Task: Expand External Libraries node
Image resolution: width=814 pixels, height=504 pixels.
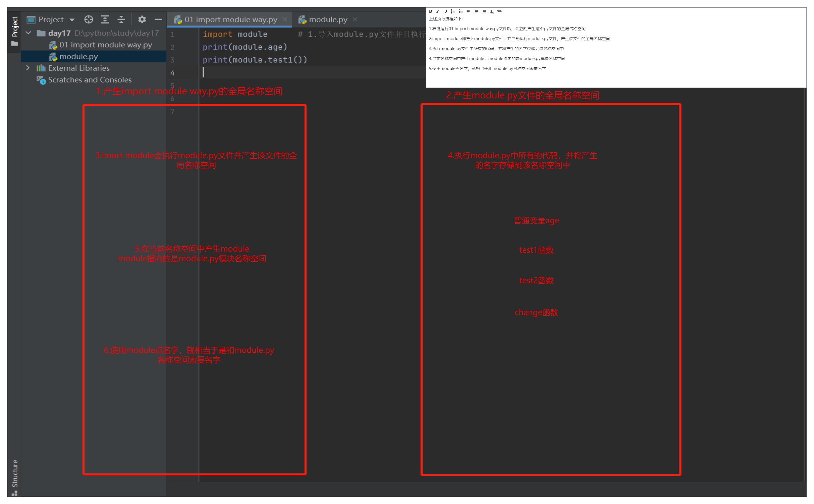Action: coord(28,68)
